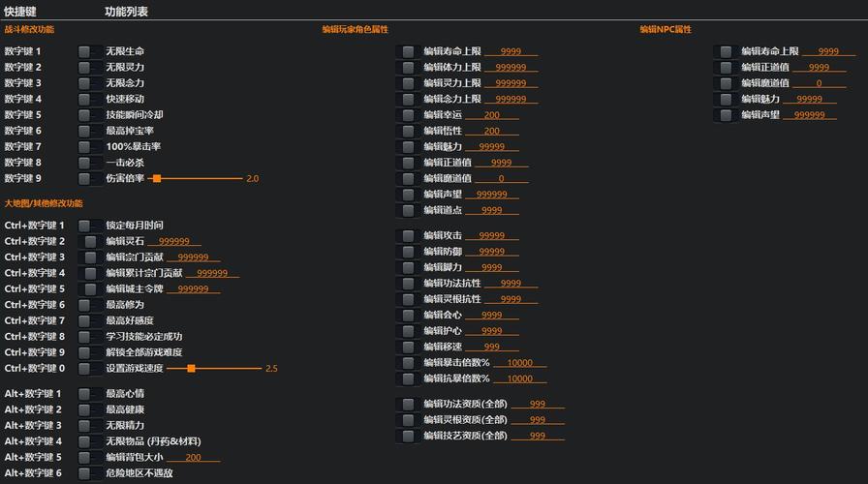Edit 编辑城主令牌 value field

[x=193, y=289]
